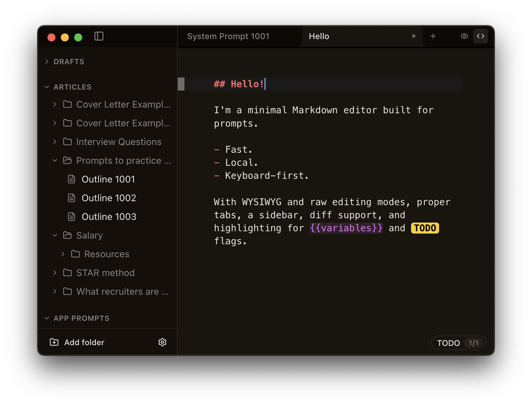Click the Add folder icon
532x405 pixels.
tap(54, 342)
